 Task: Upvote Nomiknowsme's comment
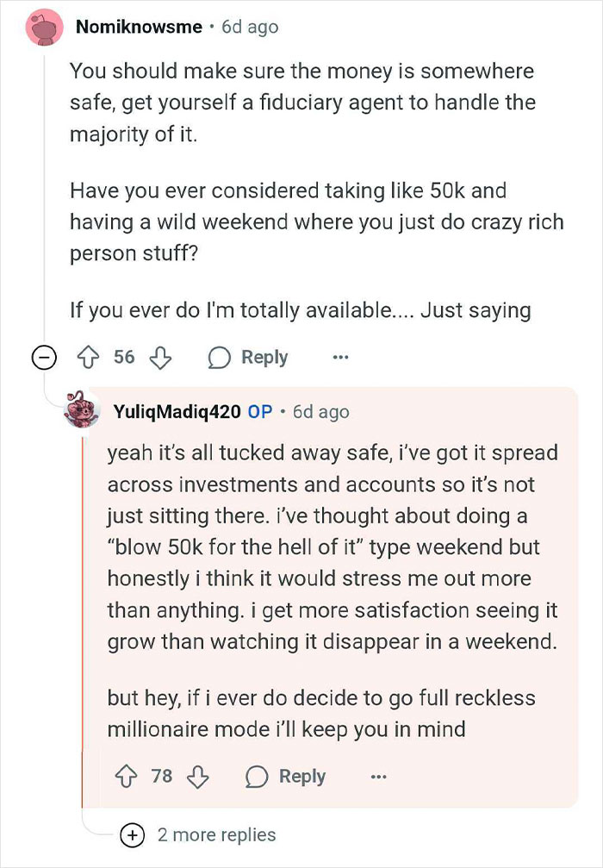coord(90,357)
